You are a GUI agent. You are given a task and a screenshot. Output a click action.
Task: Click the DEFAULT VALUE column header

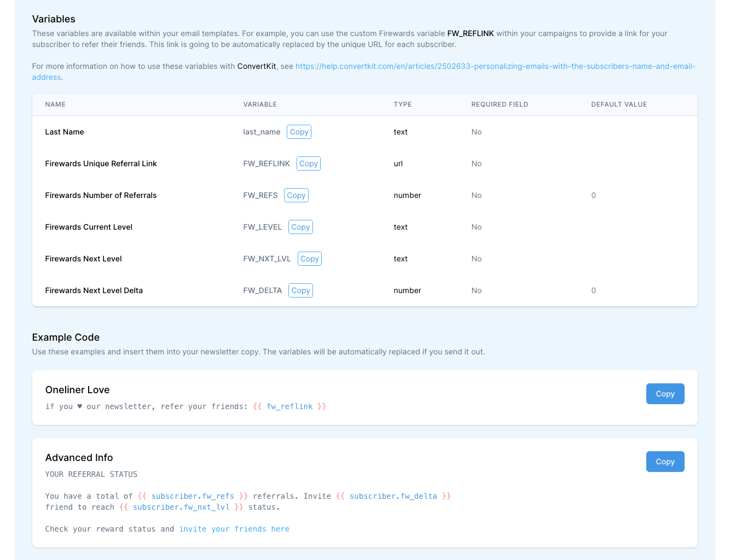coord(619,104)
